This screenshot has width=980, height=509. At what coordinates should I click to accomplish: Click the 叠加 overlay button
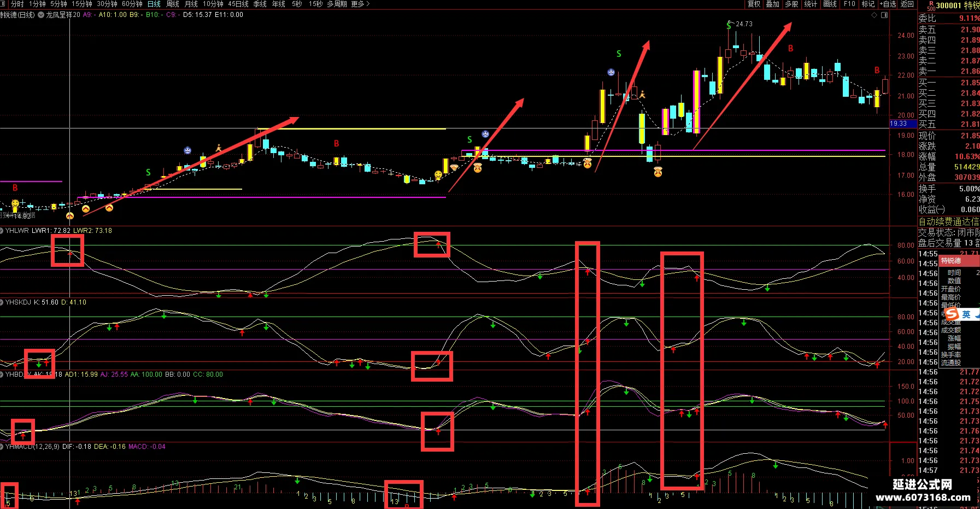click(773, 4)
